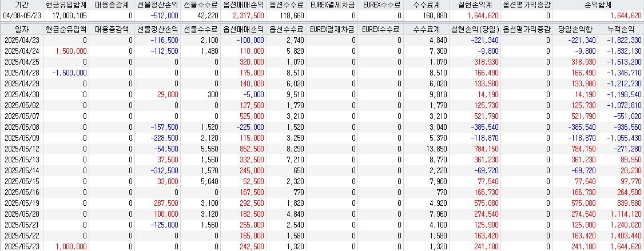The image size is (644, 251).
Task: Click cumulative P/L value -1,822,330
Action: tap(624, 40)
